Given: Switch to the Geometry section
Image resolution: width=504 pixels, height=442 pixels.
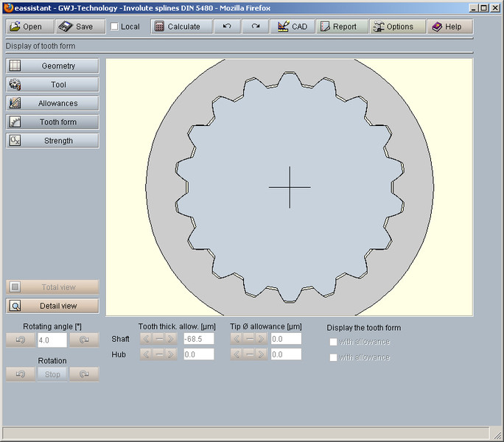Looking at the screenshot, I should point(52,66).
